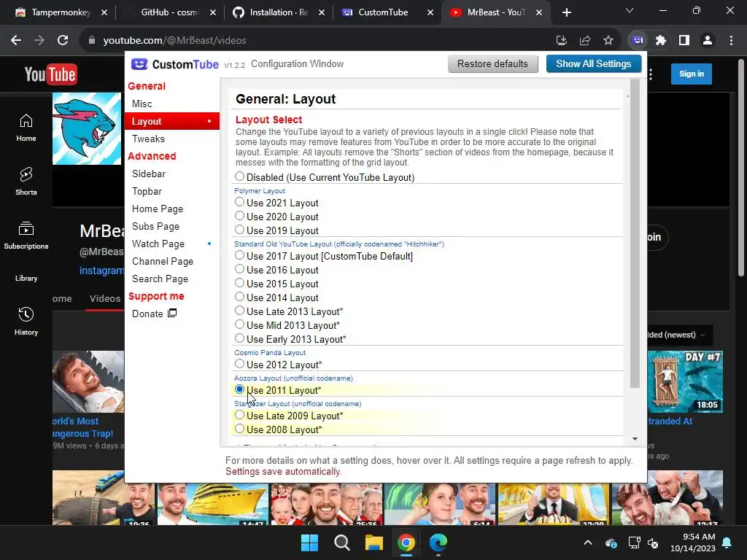Select Use 2014 Layout option
Screen dimensions: 747x560
tap(239, 297)
